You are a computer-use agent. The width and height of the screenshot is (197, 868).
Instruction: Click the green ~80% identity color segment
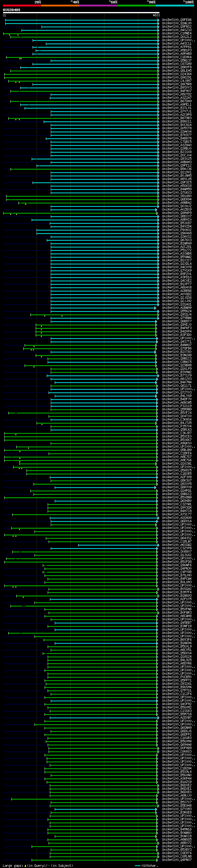(137, 6)
